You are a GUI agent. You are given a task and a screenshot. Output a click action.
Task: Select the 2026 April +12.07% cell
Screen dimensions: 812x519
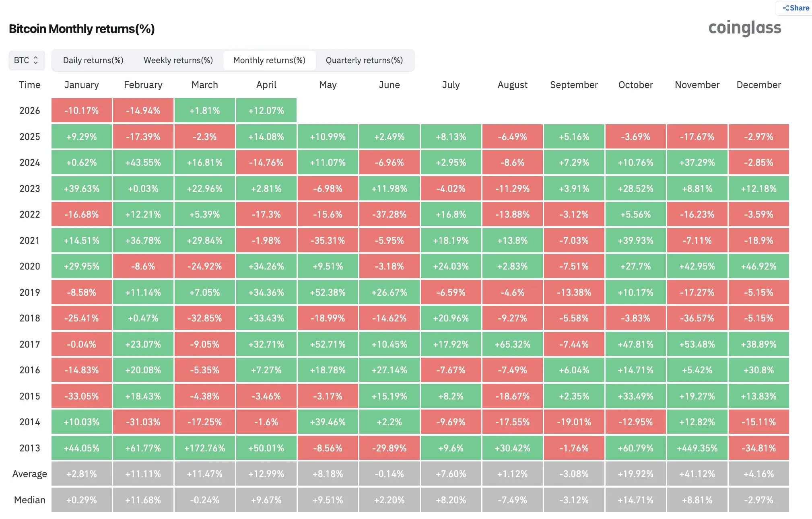pyautogui.click(x=266, y=110)
